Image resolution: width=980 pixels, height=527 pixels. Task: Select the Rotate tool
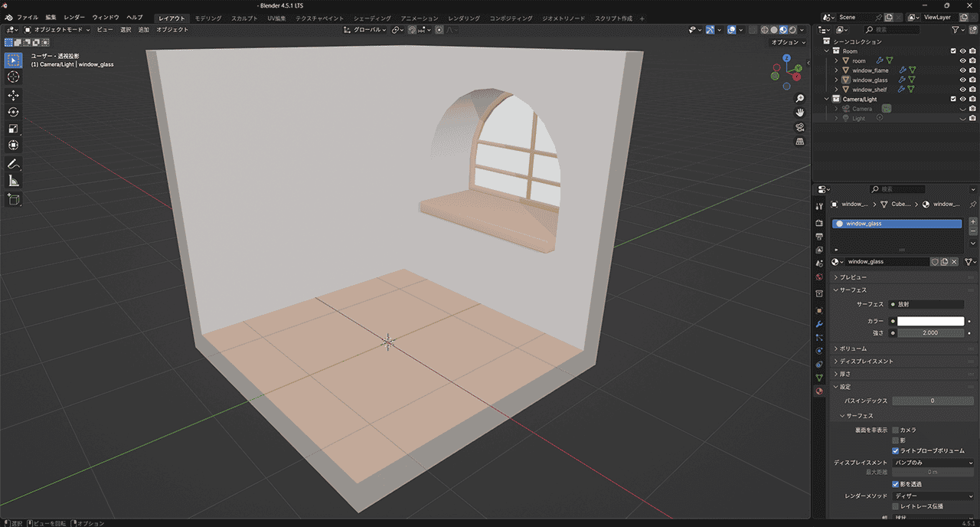[14, 112]
